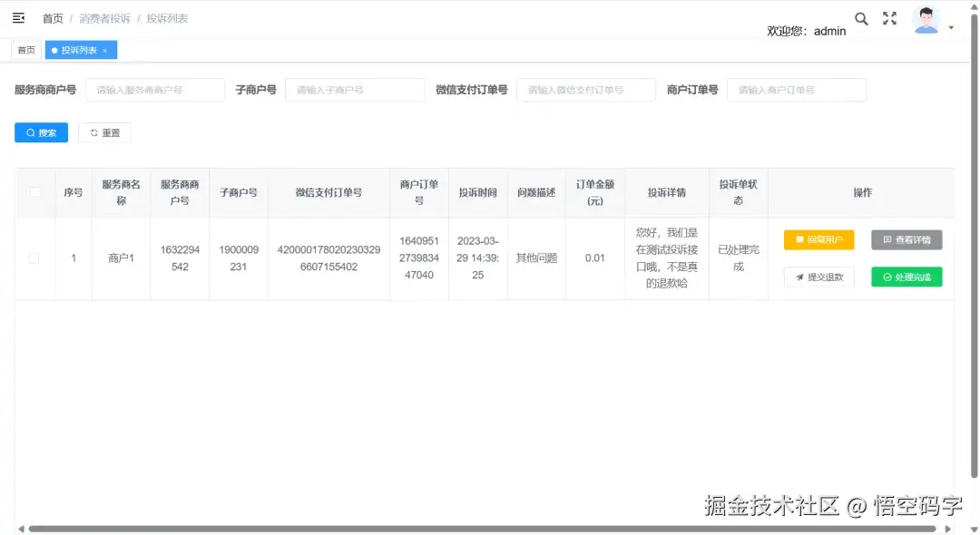
Task: Open the global search magnifier icon
Action: [861, 17]
